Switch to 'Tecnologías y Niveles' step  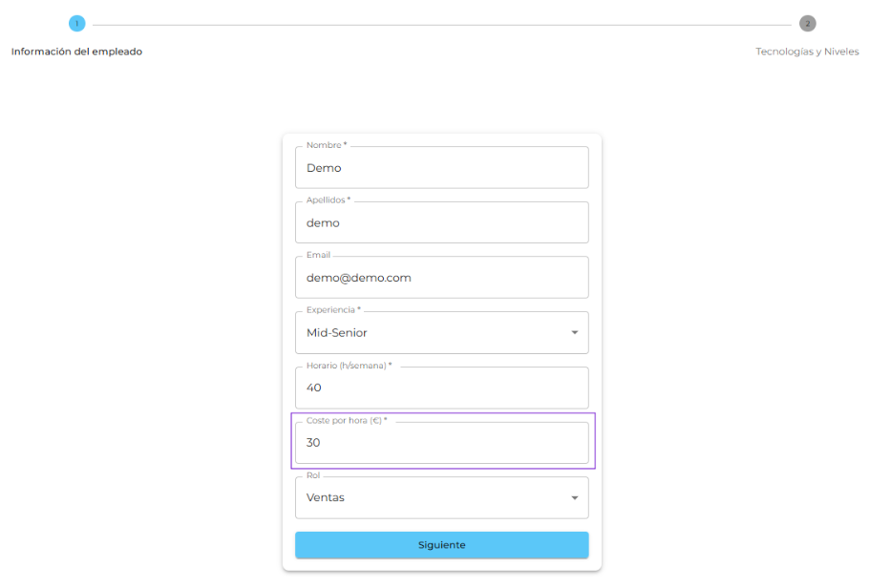[807, 52]
